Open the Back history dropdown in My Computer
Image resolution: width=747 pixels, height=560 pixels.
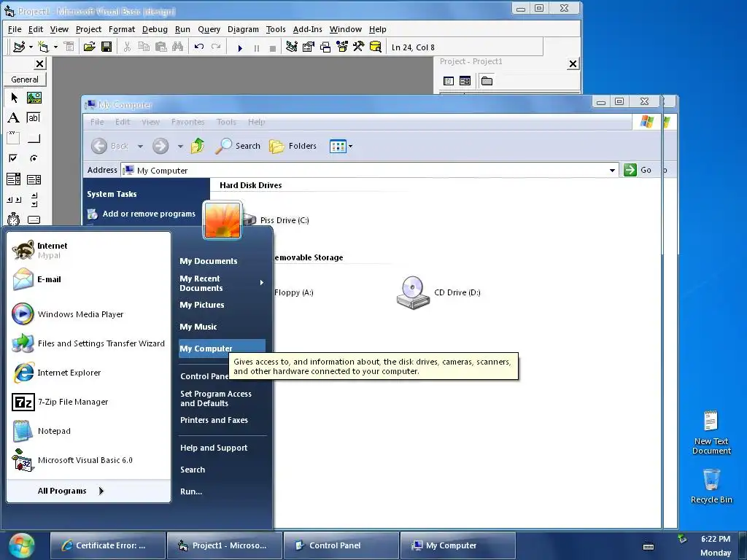click(140, 146)
